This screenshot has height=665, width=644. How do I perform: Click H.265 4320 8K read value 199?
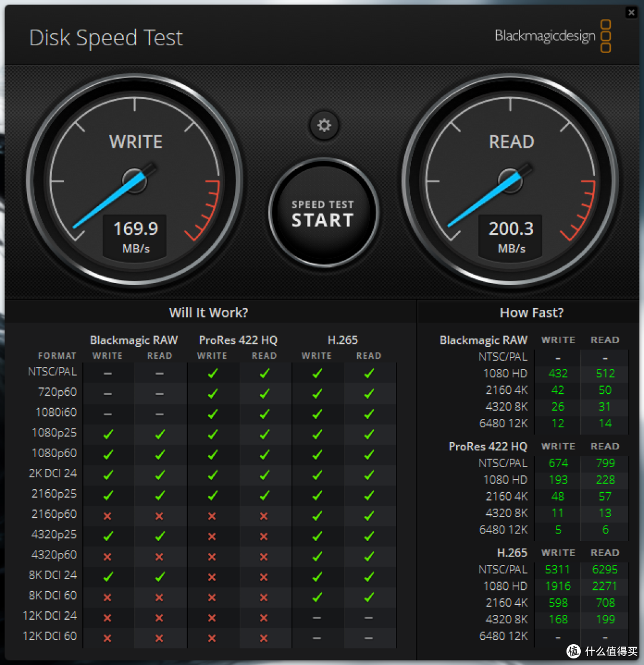(605, 619)
